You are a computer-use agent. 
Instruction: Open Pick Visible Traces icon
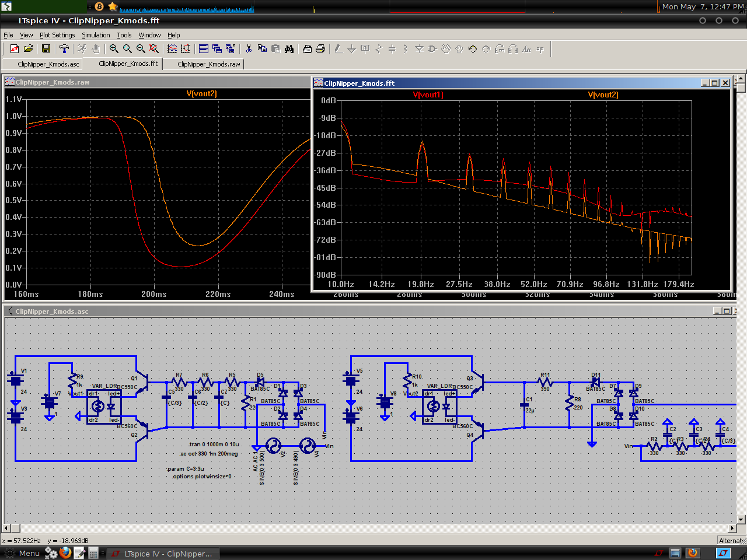pyautogui.click(x=172, y=49)
